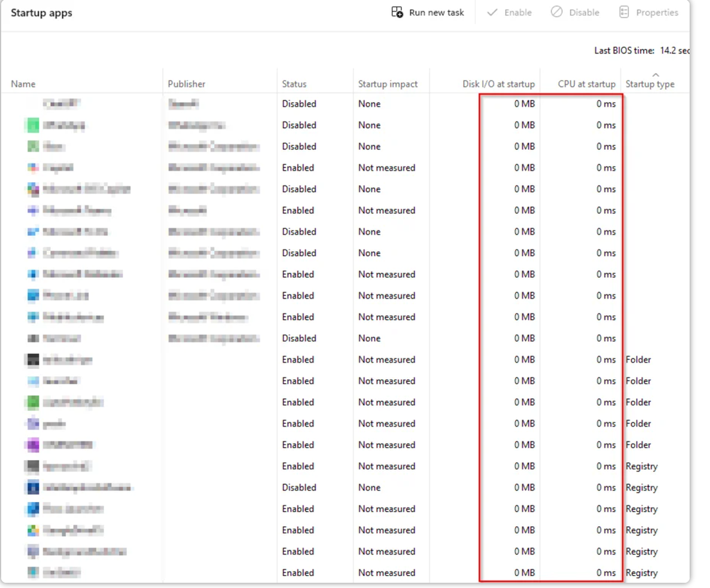
Task: Click the Run new task button
Action: (x=428, y=13)
